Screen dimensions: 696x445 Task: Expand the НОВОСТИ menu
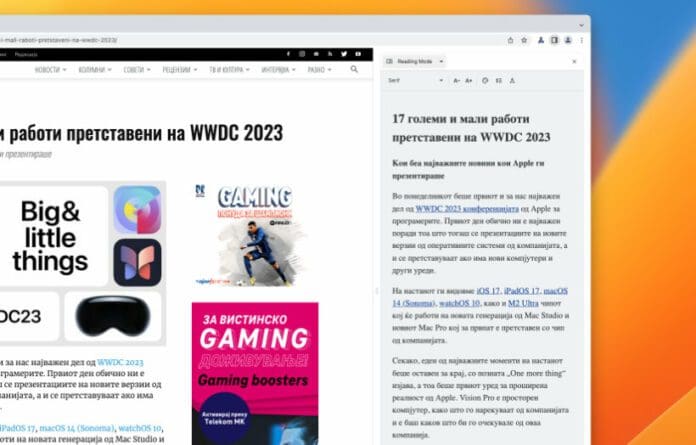click(x=50, y=70)
